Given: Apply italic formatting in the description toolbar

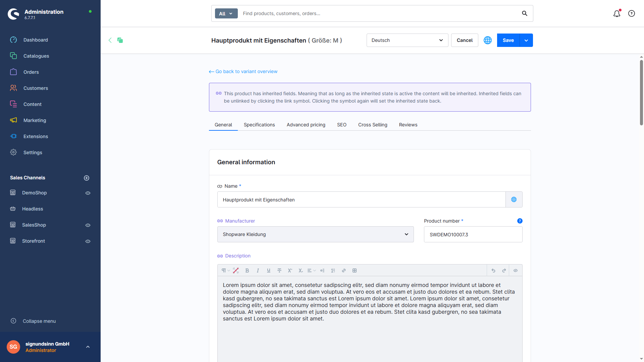Looking at the screenshot, I should click(258, 270).
